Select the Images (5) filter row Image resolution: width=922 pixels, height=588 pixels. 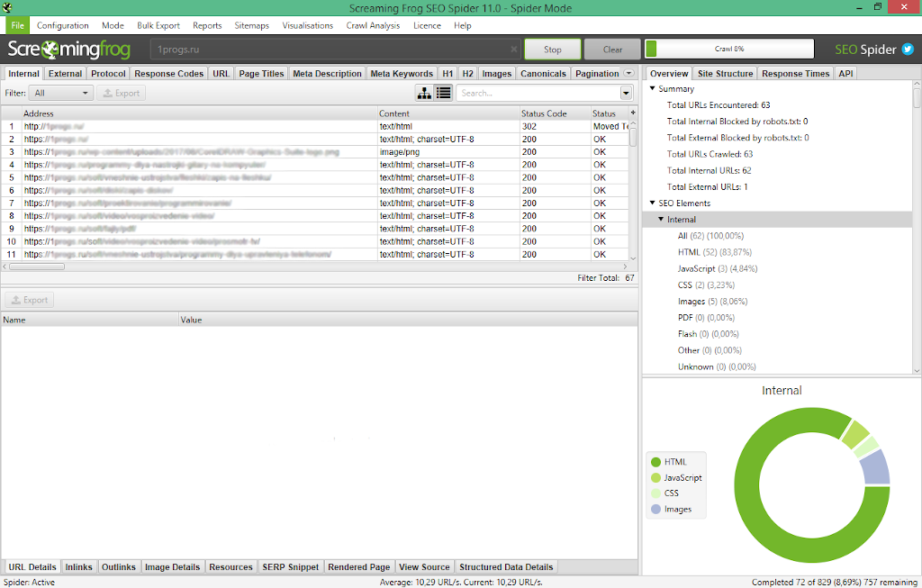pyautogui.click(x=713, y=302)
